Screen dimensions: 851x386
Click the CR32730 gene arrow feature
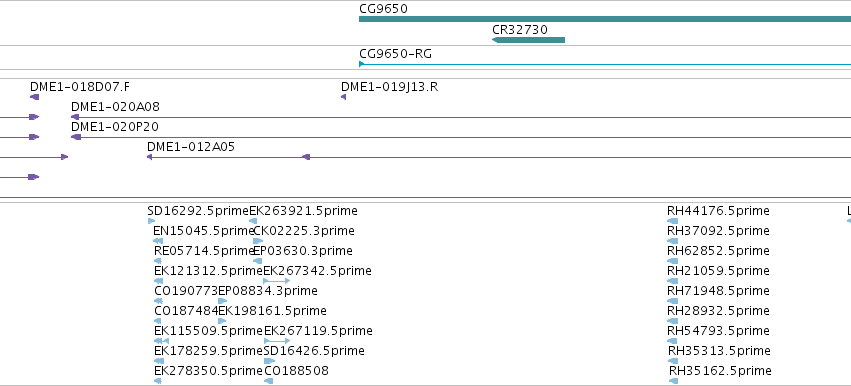pyautogui.click(x=528, y=40)
